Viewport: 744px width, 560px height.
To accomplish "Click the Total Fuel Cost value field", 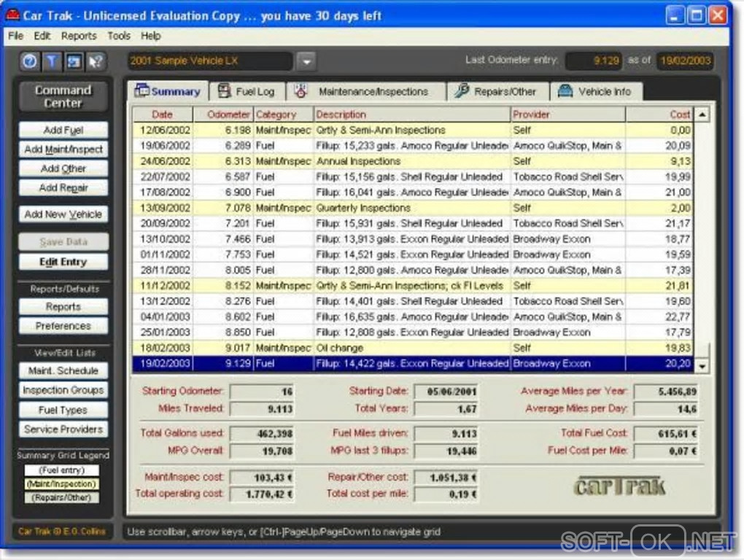I will (666, 433).
